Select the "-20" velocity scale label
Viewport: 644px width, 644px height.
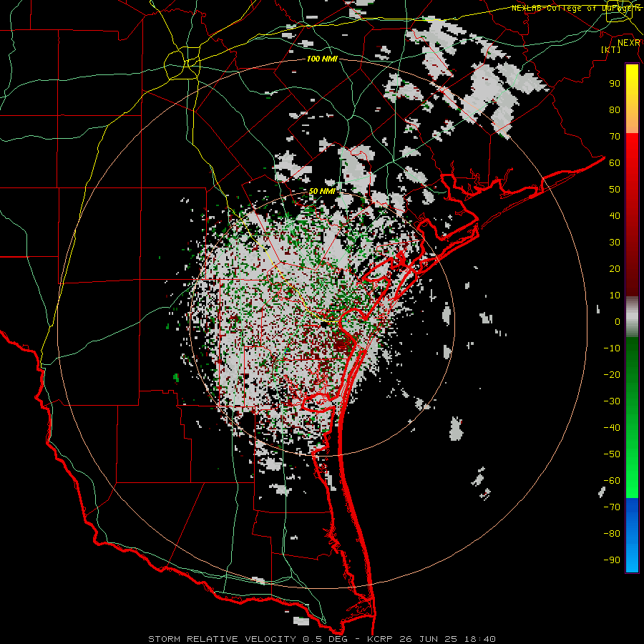[x=612, y=374]
